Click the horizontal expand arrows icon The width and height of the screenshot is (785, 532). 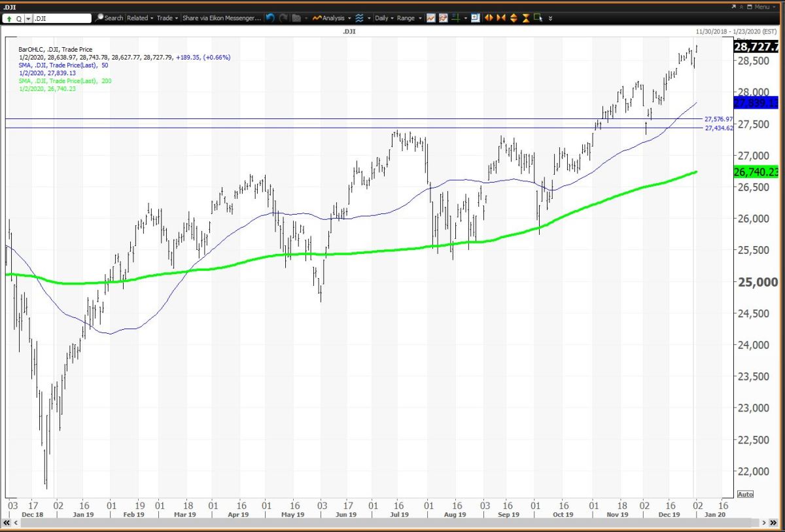click(x=489, y=18)
